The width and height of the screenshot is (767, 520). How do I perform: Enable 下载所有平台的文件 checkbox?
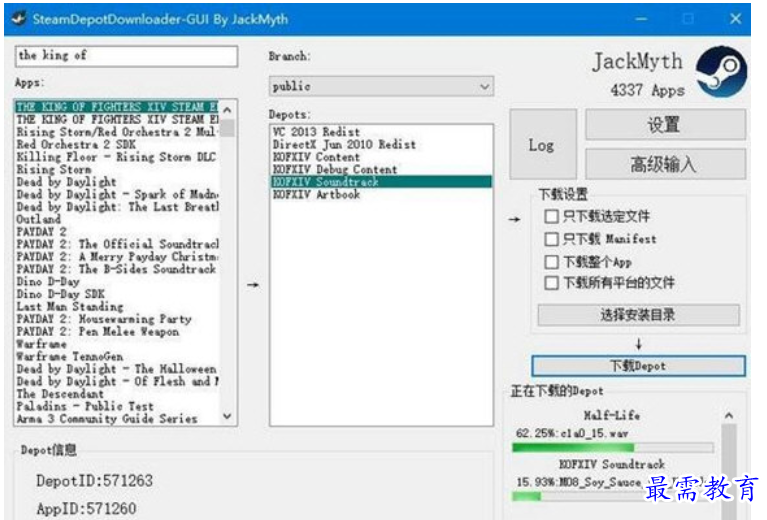[551, 283]
